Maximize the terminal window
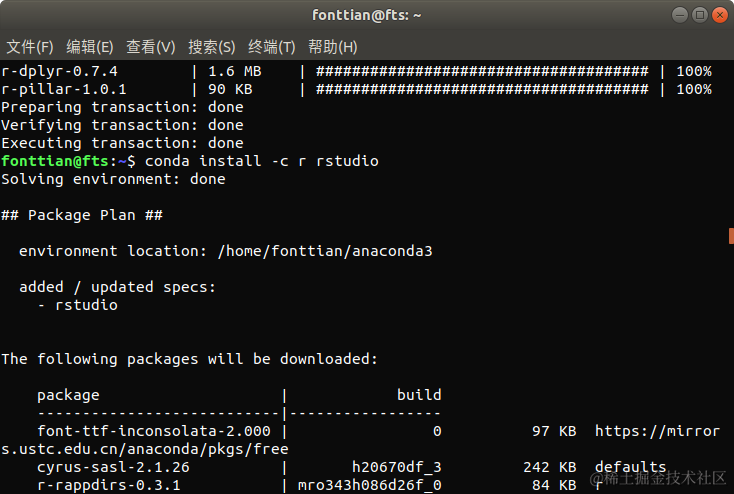This screenshot has height=494, width=734. (x=700, y=15)
